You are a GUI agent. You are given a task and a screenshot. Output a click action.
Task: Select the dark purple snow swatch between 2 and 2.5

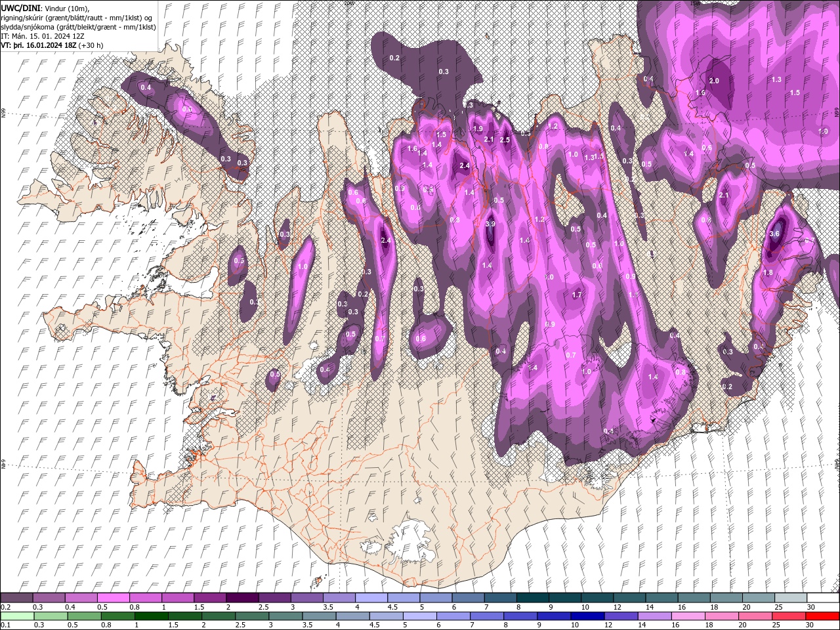pyautogui.click(x=241, y=598)
